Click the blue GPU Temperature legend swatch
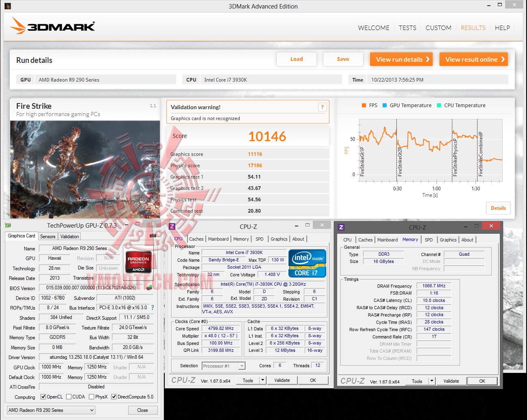The height and width of the screenshot is (420, 527). (x=385, y=106)
